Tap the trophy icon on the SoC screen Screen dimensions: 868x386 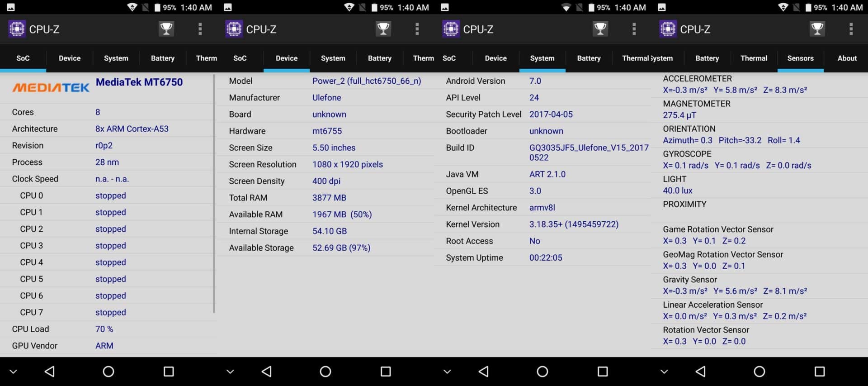(x=166, y=29)
